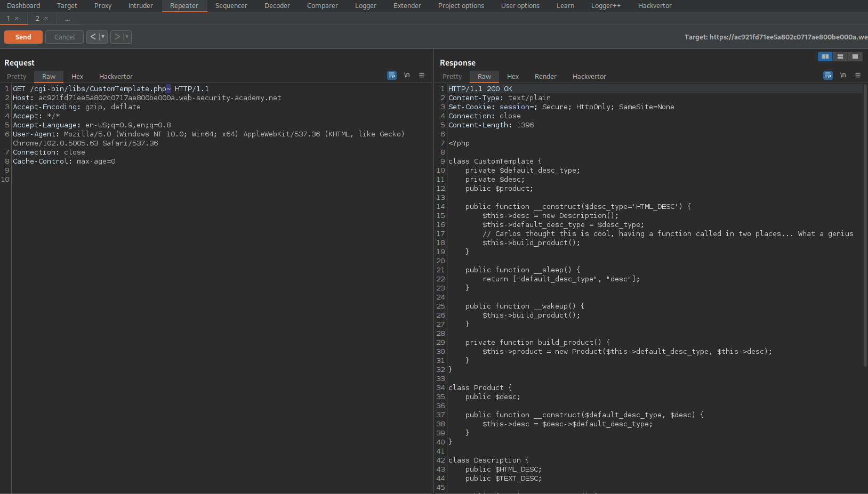Click the 'Carlos thought this is cool' comment line
The width and height of the screenshot is (868, 494).
(668, 234)
